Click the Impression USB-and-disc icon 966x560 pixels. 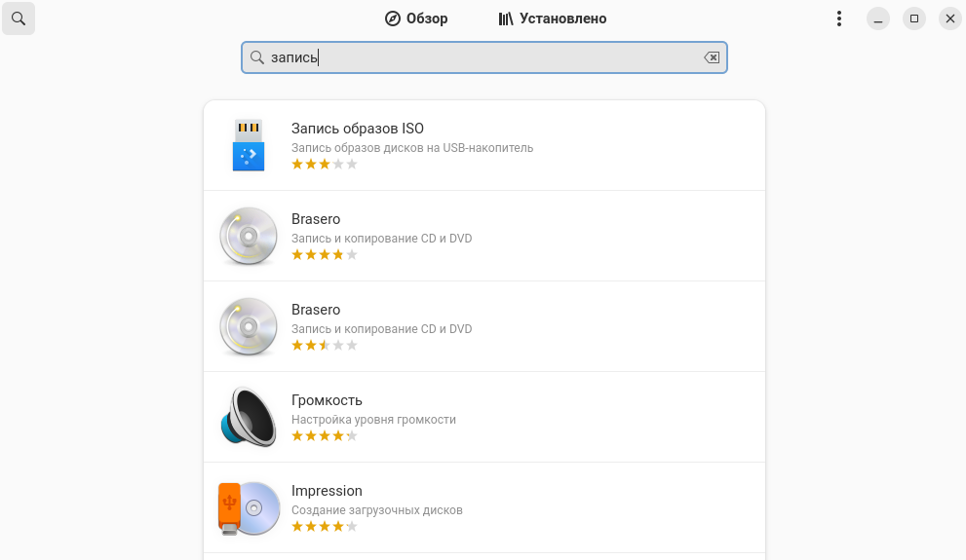click(249, 507)
